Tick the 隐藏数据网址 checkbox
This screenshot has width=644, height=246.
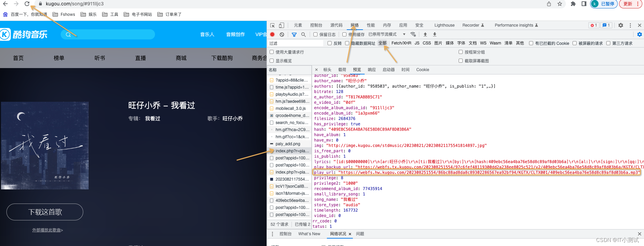point(347,43)
